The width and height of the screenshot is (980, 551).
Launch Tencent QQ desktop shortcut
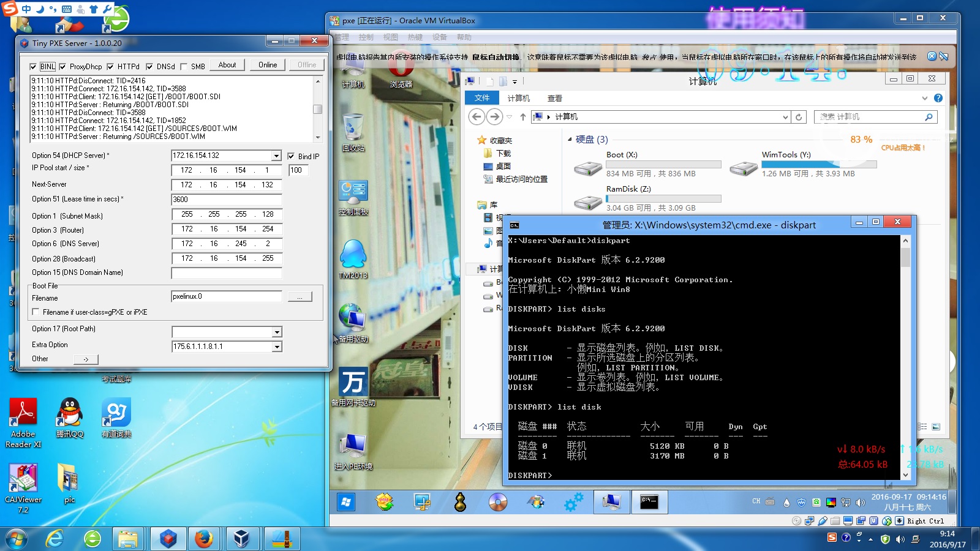69,418
